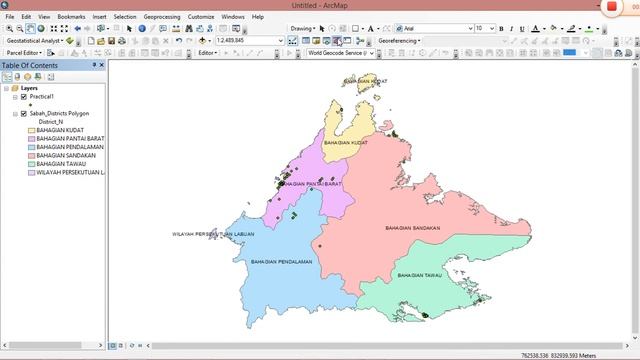Viewport: 640px width, 360px height.
Task: Click the Geostatistical Wizard icon
Action: tap(70, 41)
